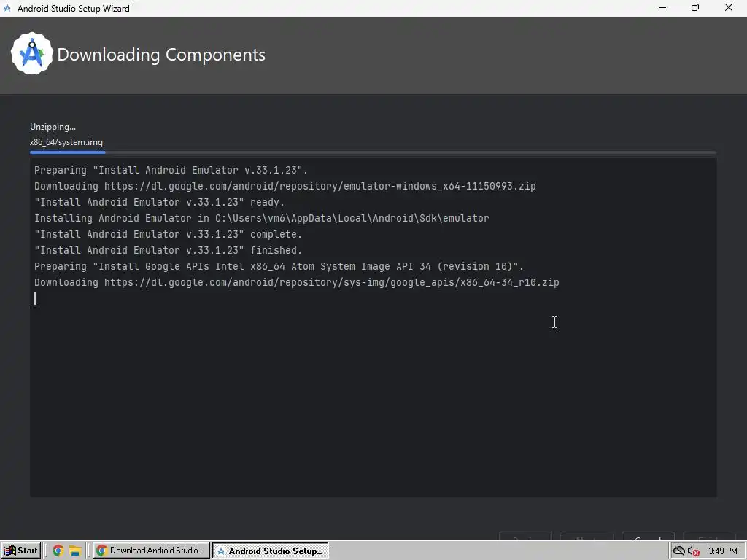
Task: Click the unzipping progress bar
Action: click(x=373, y=152)
